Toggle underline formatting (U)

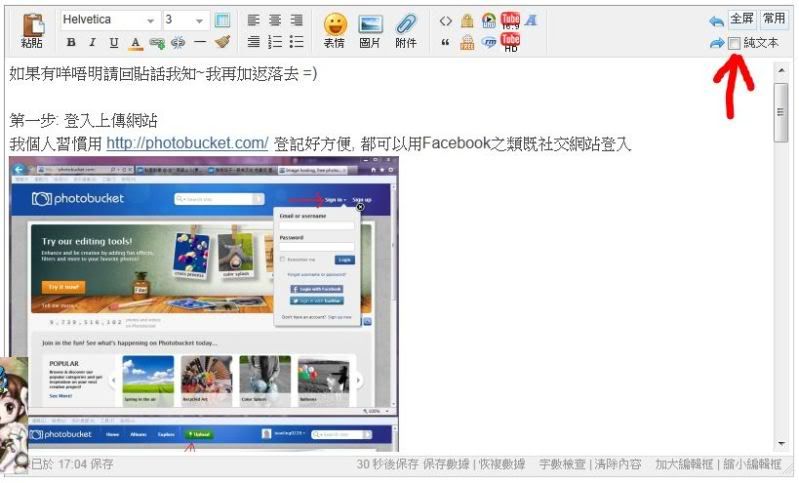tap(114, 42)
